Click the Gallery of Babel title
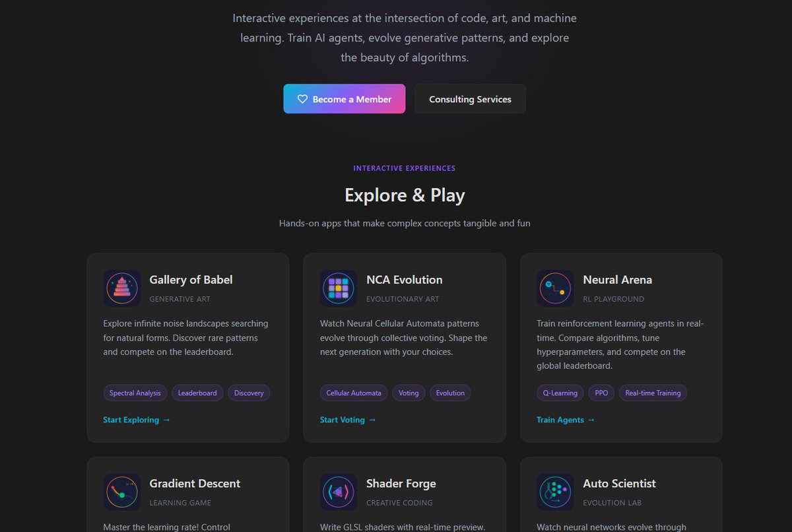792x532 pixels. click(191, 280)
